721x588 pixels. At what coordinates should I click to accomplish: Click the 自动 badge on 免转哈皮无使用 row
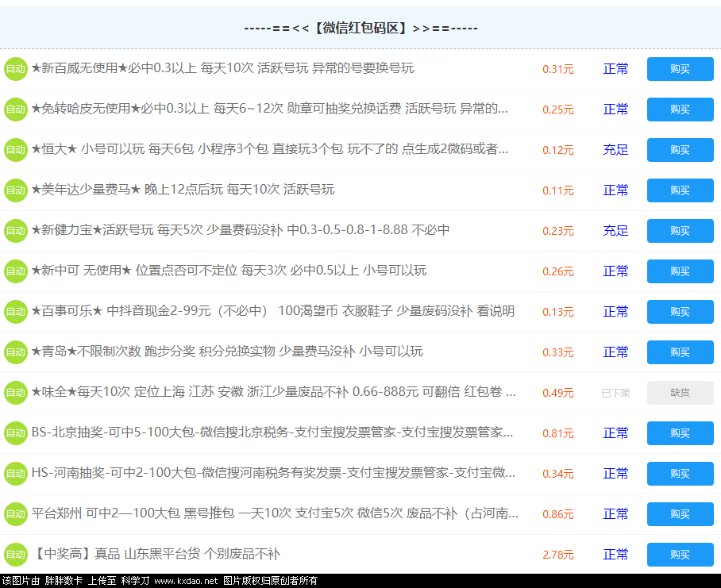(x=16, y=110)
